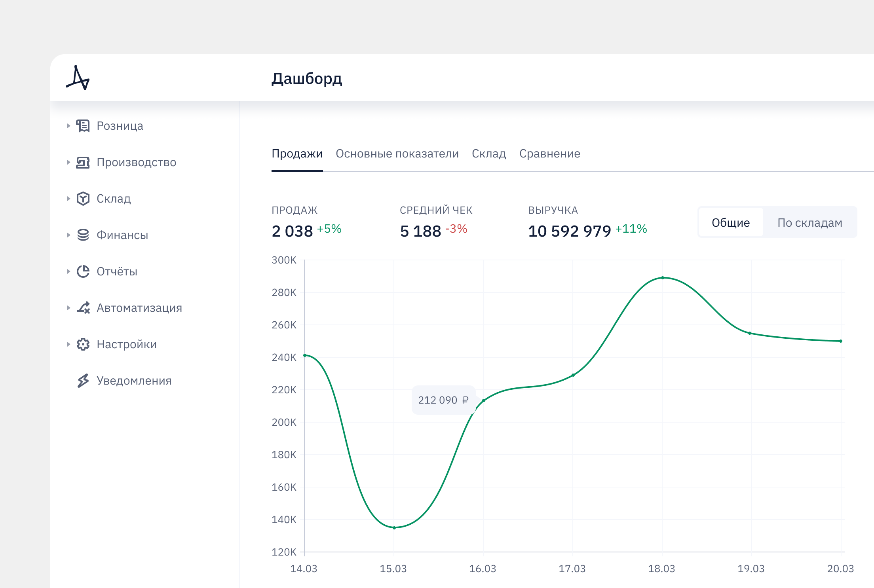Click the lightning bolt Уведомления icon
The width and height of the screenshot is (874, 588).
[x=83, y=381]
